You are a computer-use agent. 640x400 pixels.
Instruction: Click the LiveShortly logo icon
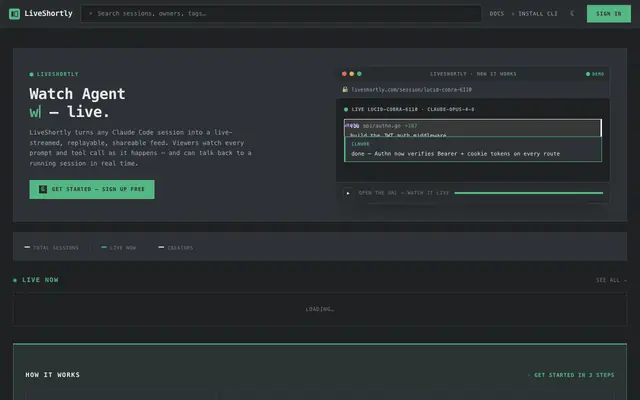point(14,14)
